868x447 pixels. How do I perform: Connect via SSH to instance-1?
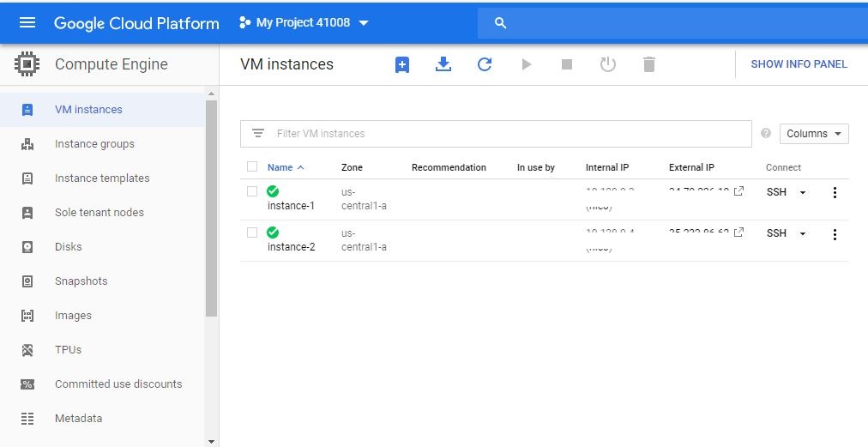pos(777,192)
